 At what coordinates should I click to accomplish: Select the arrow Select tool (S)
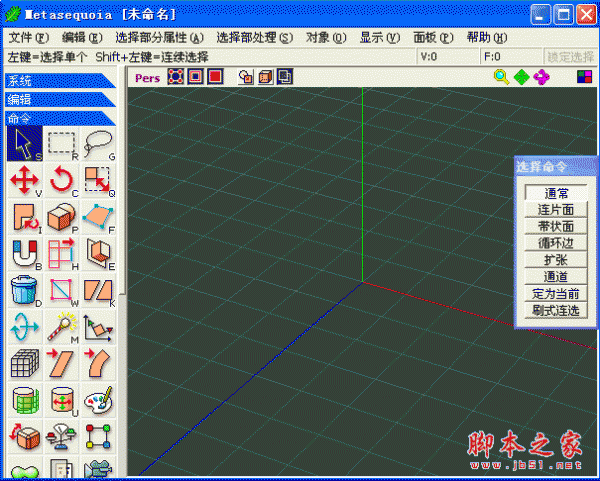(x=24, y=143)
